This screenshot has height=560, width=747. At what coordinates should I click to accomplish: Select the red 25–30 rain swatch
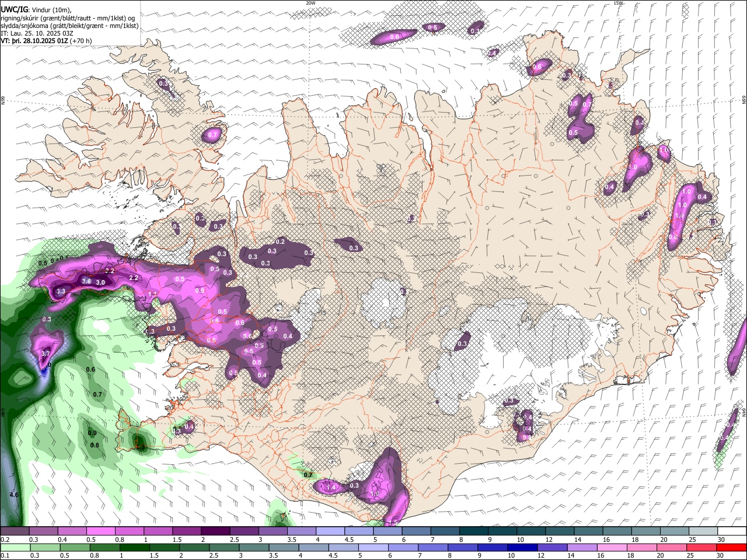pos(701,548)
